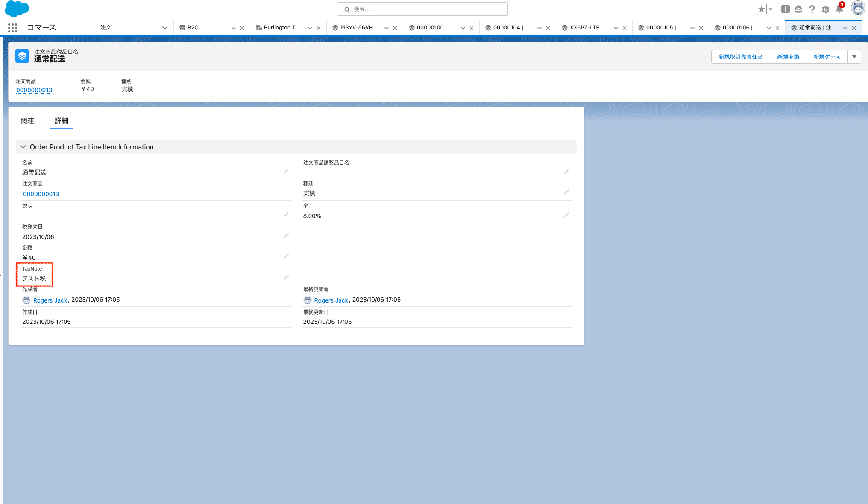
Task: Edit the 率 field pencil icon
Action: [x=567, y=215]
